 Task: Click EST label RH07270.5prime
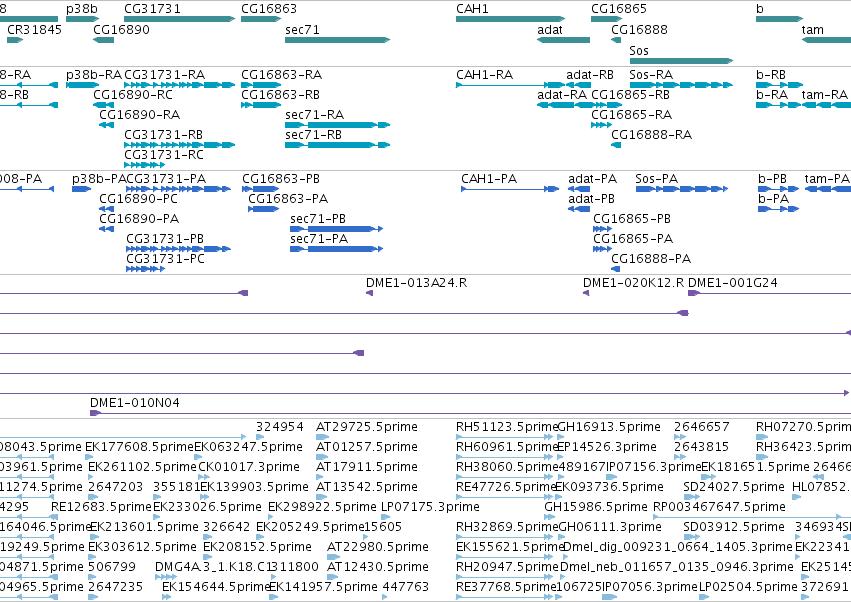tap(804, 427)
